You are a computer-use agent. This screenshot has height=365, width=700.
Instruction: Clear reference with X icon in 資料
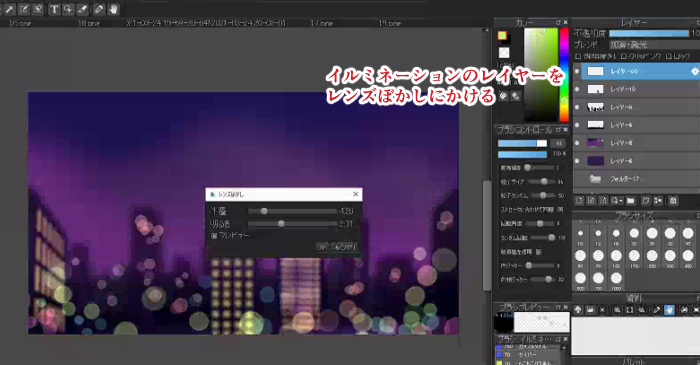pyautogui.click(x=602, y=310)
